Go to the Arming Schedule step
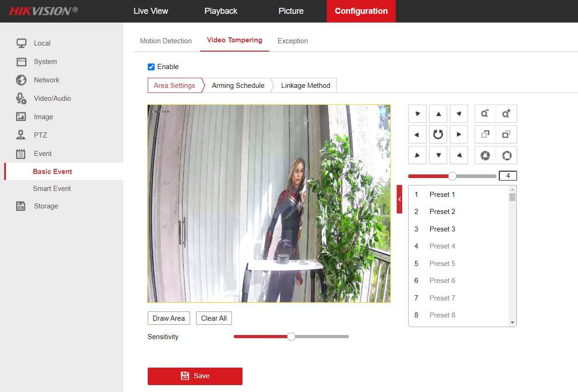Screen dimensions: 578x392 point(238,86)
